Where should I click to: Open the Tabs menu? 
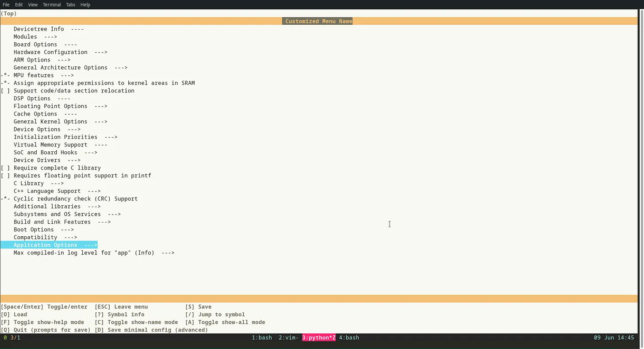[70, 4]
